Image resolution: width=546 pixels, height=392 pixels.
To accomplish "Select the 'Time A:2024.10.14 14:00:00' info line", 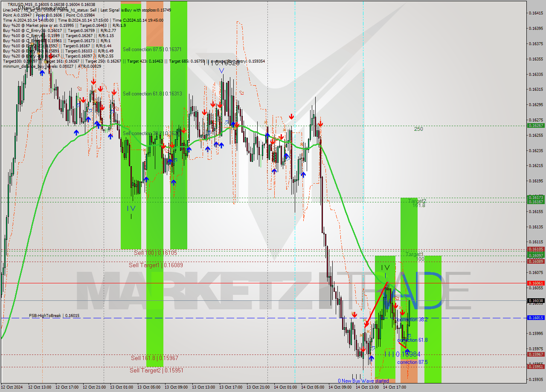I will [x=83, y=20].
